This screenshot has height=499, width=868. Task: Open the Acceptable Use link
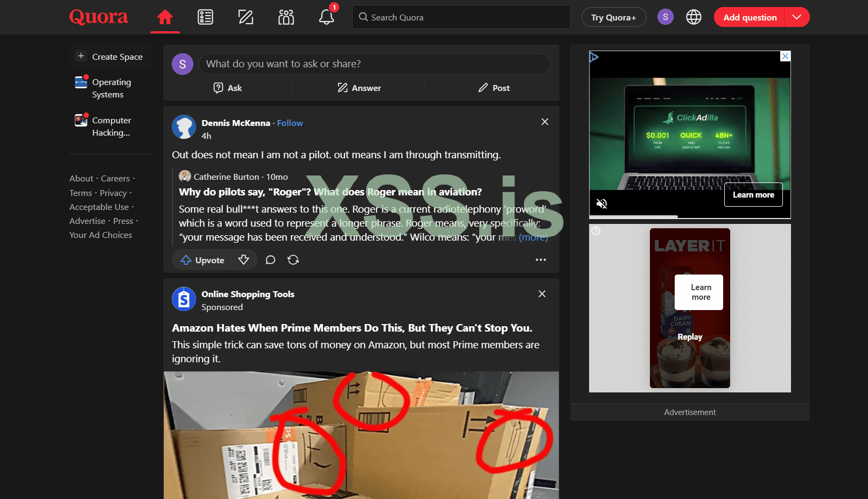(99, 207)
